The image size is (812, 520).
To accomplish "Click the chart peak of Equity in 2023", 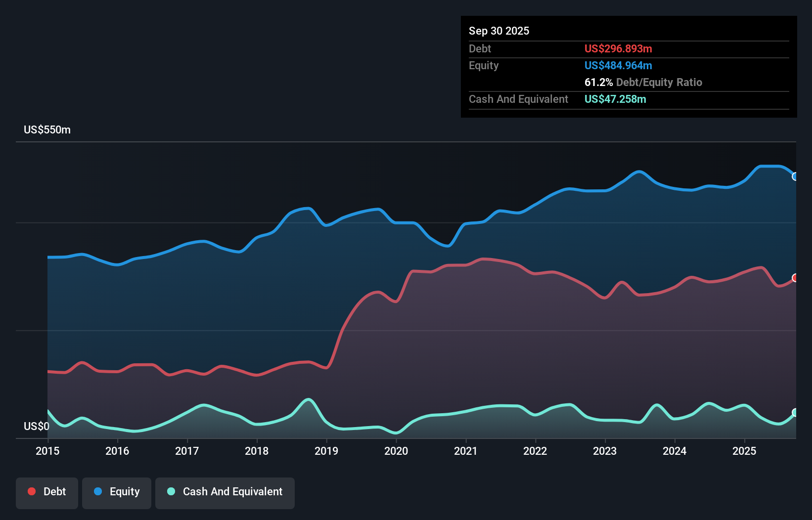I will (x=639, y=171).
